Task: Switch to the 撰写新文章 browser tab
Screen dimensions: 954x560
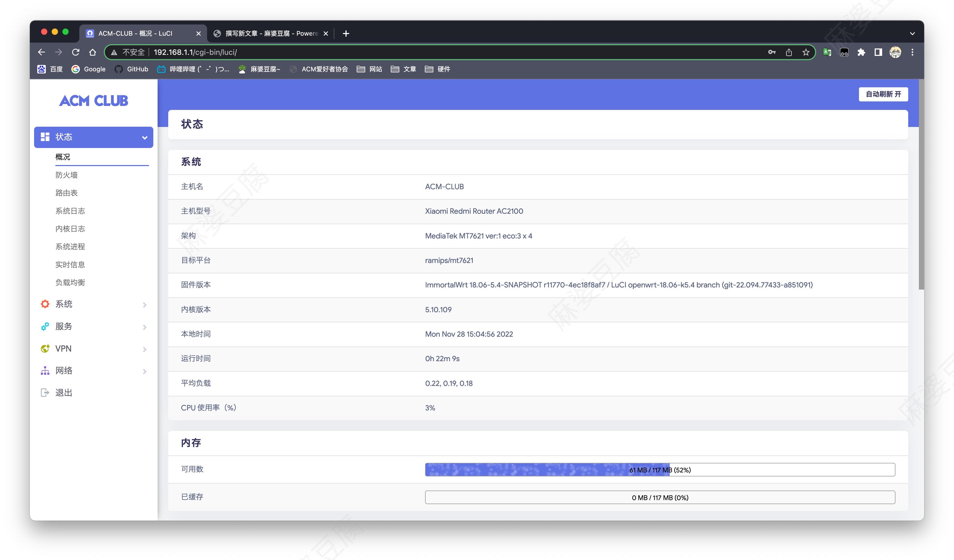Action: (x=271, y=34)
